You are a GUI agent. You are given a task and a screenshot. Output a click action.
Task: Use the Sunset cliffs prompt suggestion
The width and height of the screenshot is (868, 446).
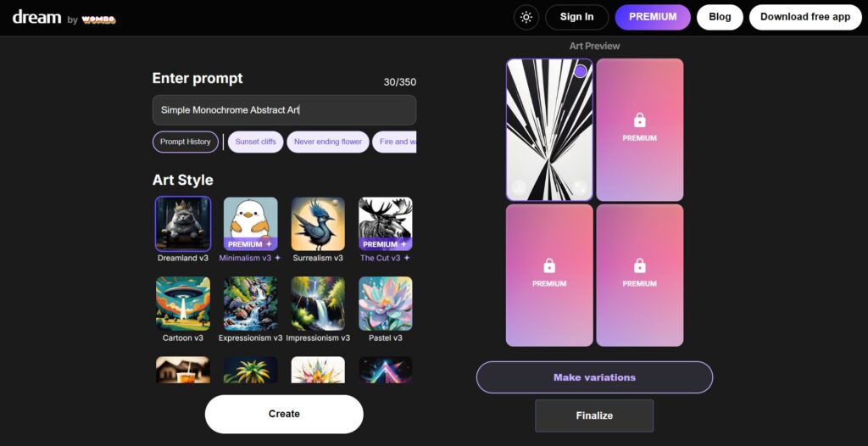(256, 142)
